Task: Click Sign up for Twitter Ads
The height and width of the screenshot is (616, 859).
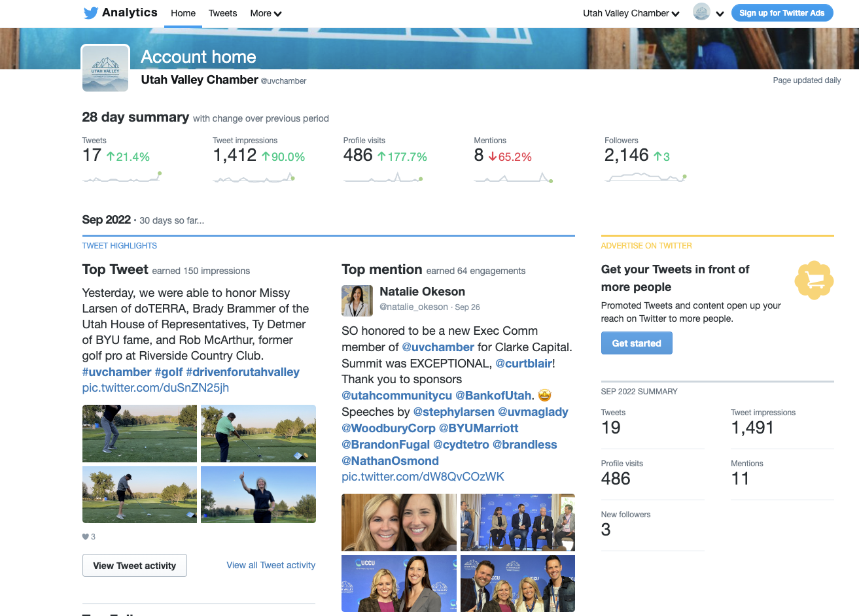Action: [782, 12]
